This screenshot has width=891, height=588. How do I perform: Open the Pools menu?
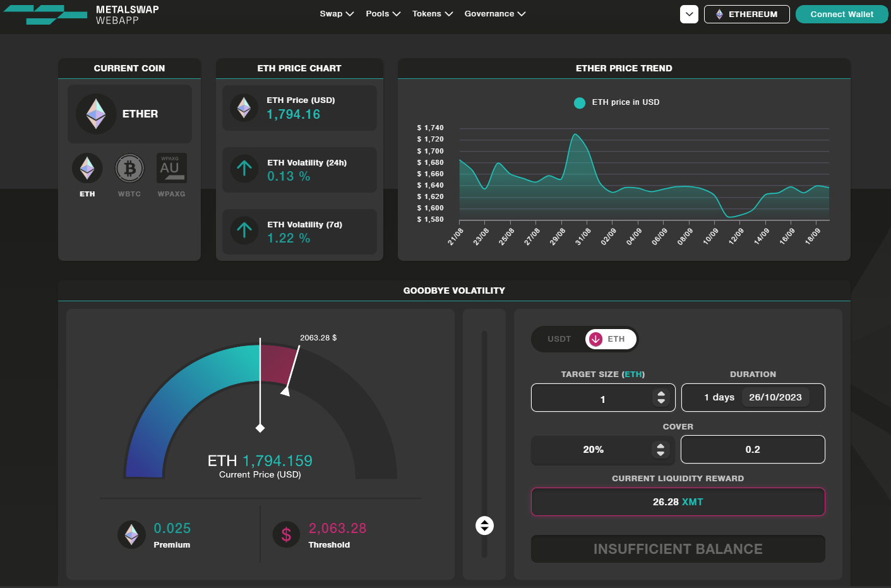coord(383,14)
